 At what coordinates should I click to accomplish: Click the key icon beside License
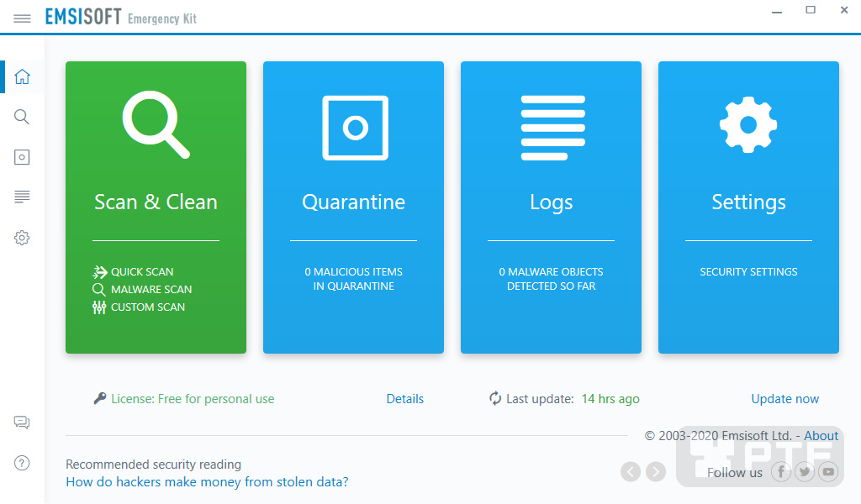(100, 398)
